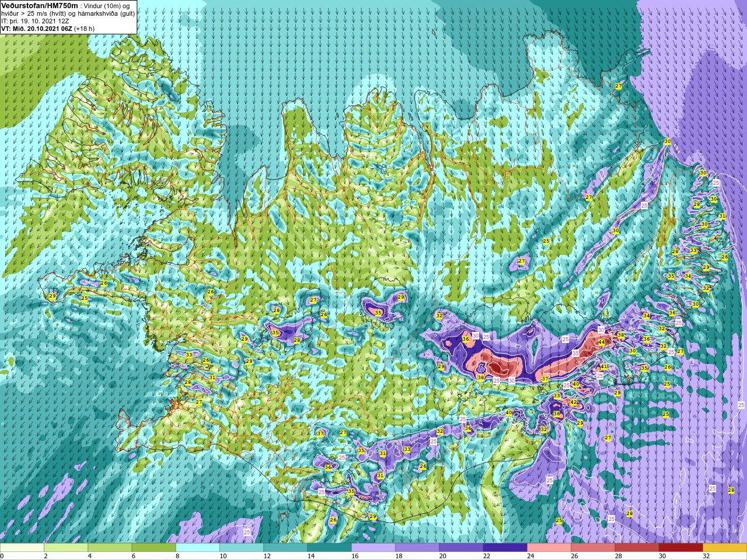This screenshot has height=560, width=747.
Task: Click the '26' value on the color scale
Action: pyautogui.click(x=575, y=556)
